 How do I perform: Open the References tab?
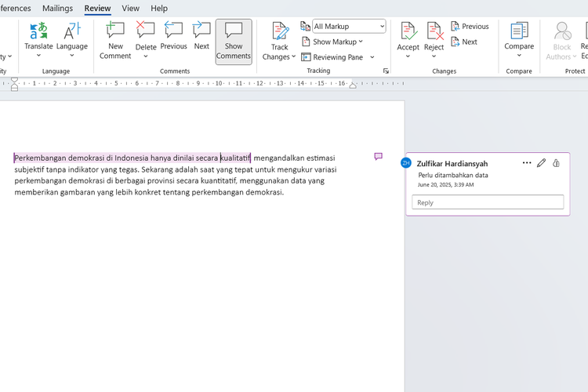[15, 8]
